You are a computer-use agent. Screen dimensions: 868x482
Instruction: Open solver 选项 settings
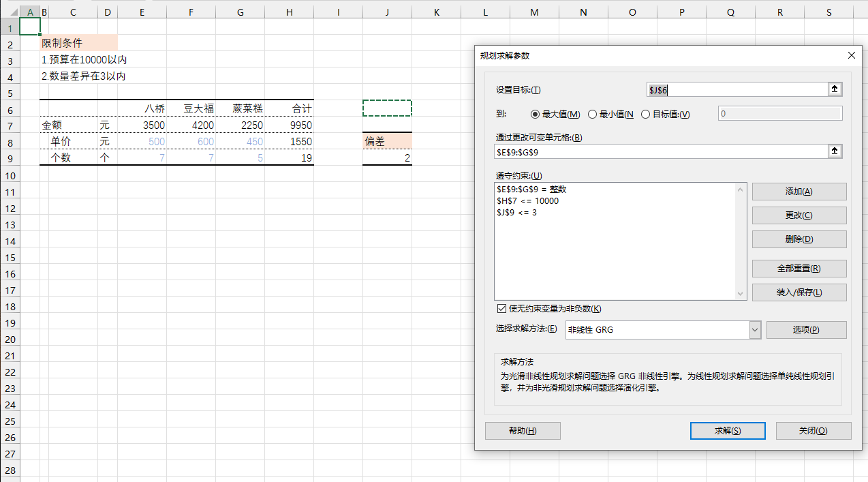806,330
